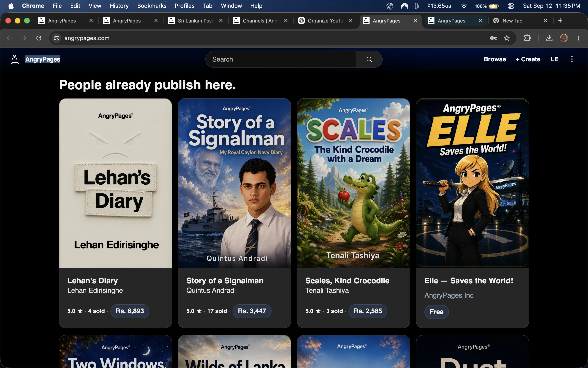Open the Help menu
Viewport: 588px width, 368px height.
(256, 6)
